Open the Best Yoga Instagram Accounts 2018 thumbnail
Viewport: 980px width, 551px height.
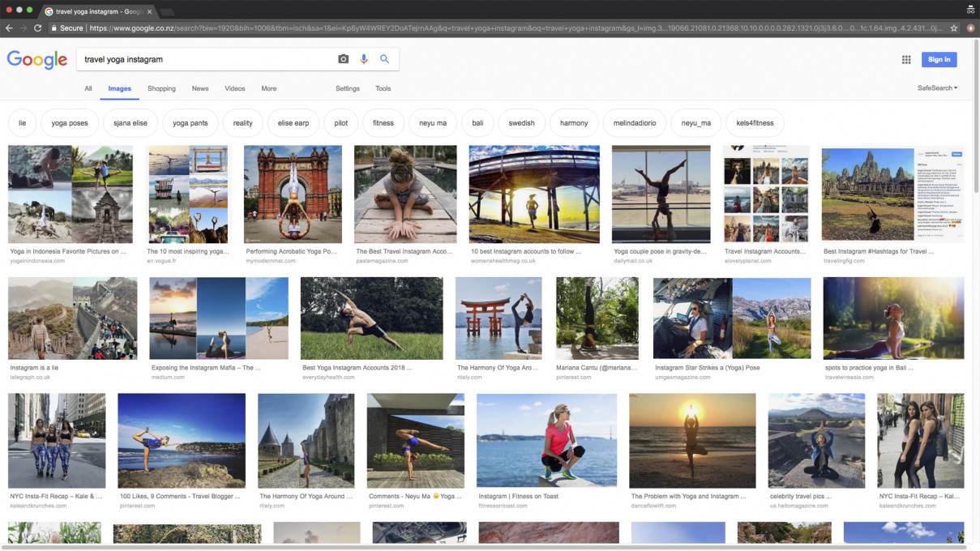371,318
